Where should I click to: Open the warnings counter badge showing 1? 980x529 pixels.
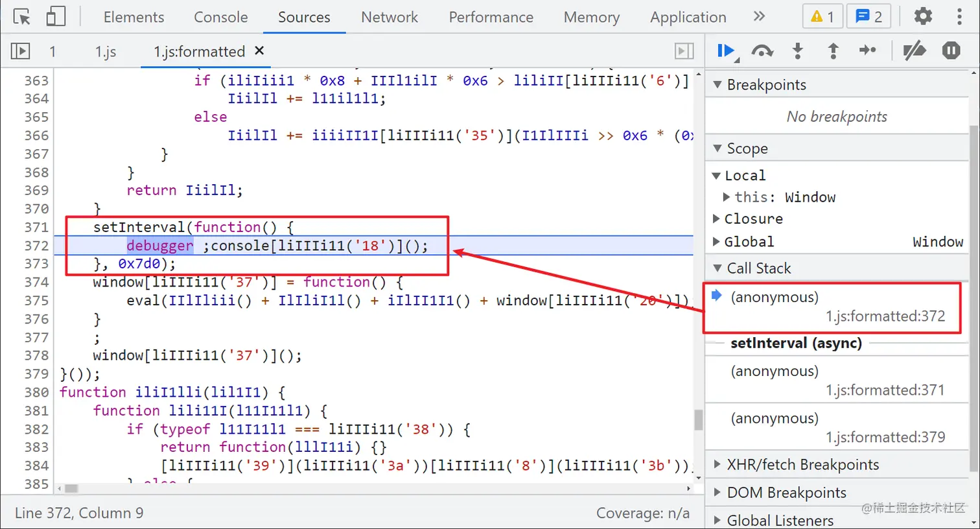(x=822, y=17)
